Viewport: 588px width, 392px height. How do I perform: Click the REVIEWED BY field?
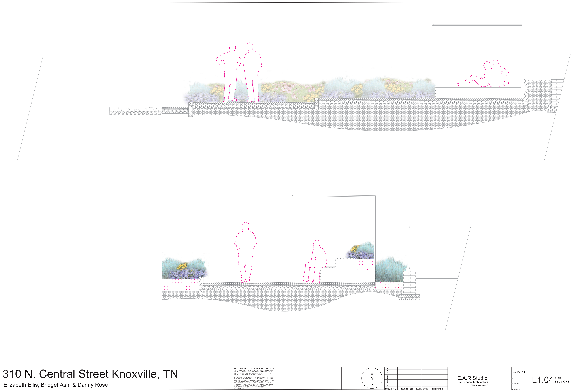pos(516,389)
